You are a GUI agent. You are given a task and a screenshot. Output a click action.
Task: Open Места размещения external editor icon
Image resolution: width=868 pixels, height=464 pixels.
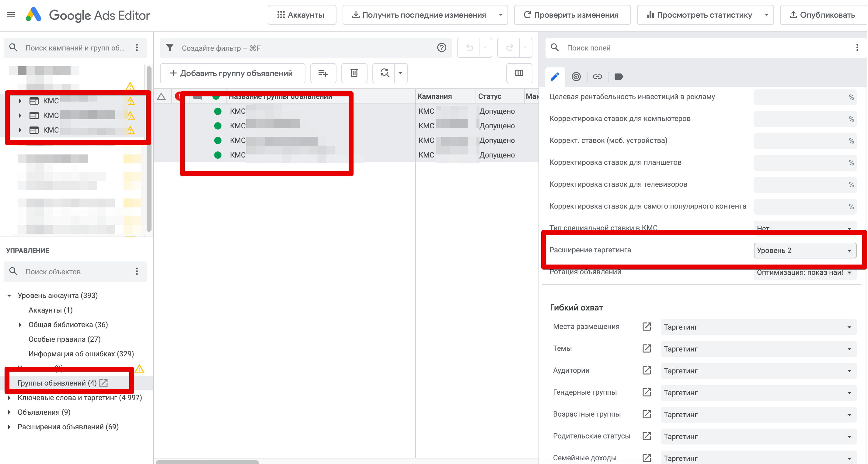[x=646, y=327]
